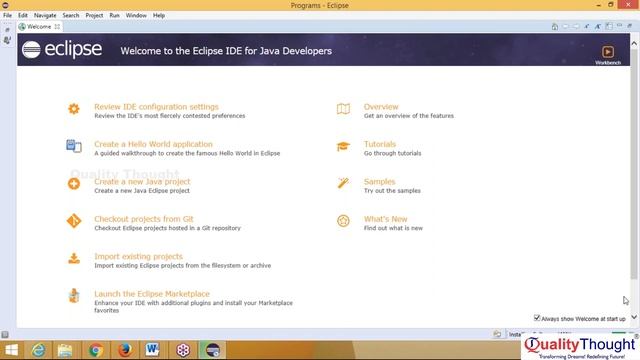Click Checkout projects from Git link
The image size is (640, 360).
pos(144,219)
